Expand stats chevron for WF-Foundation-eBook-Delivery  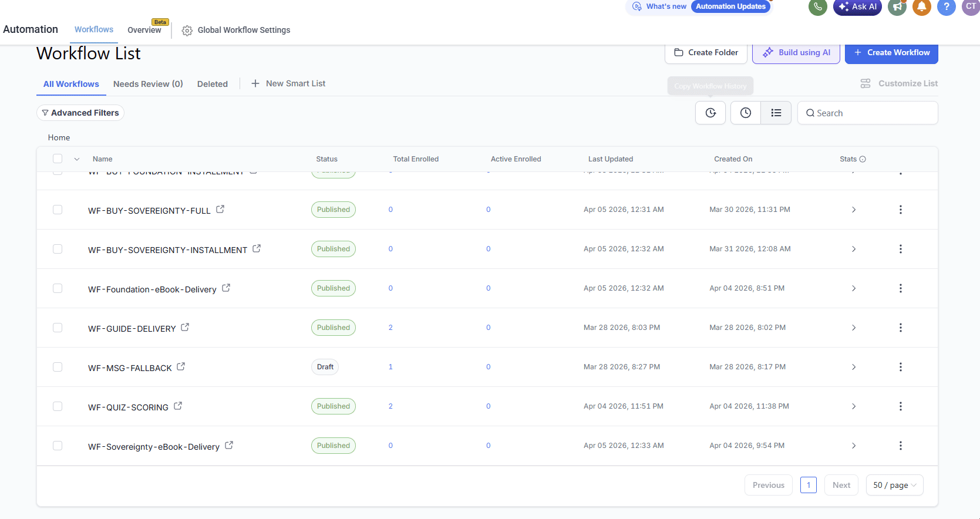point(854,288)
